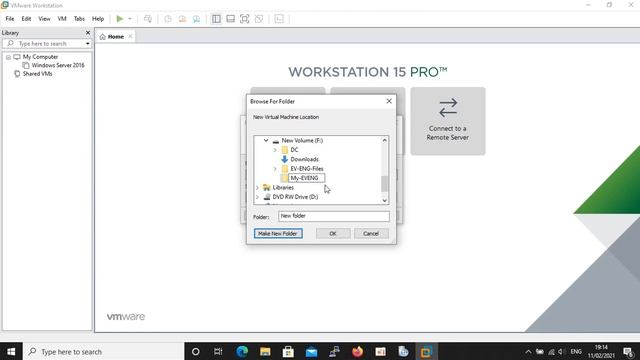
Task: Click the folder tree scroll up arrow
Action: pos(384,140)
